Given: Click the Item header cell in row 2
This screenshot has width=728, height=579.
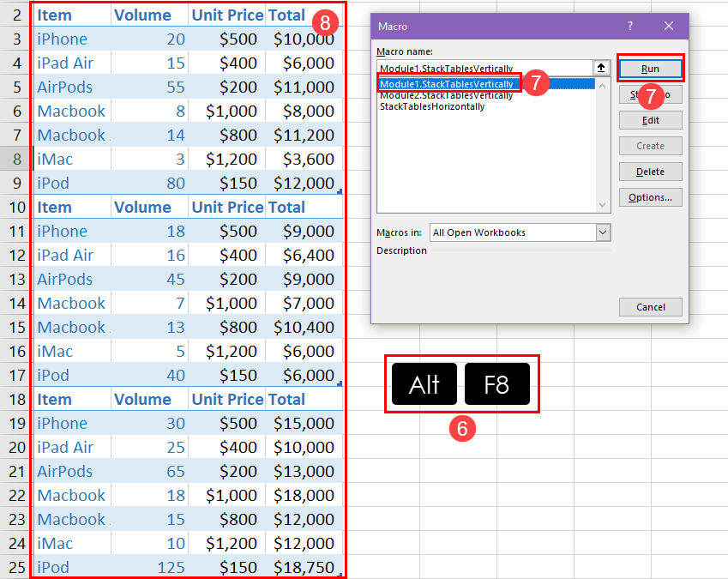Looking at the screenshot, I should coord(72,15).
